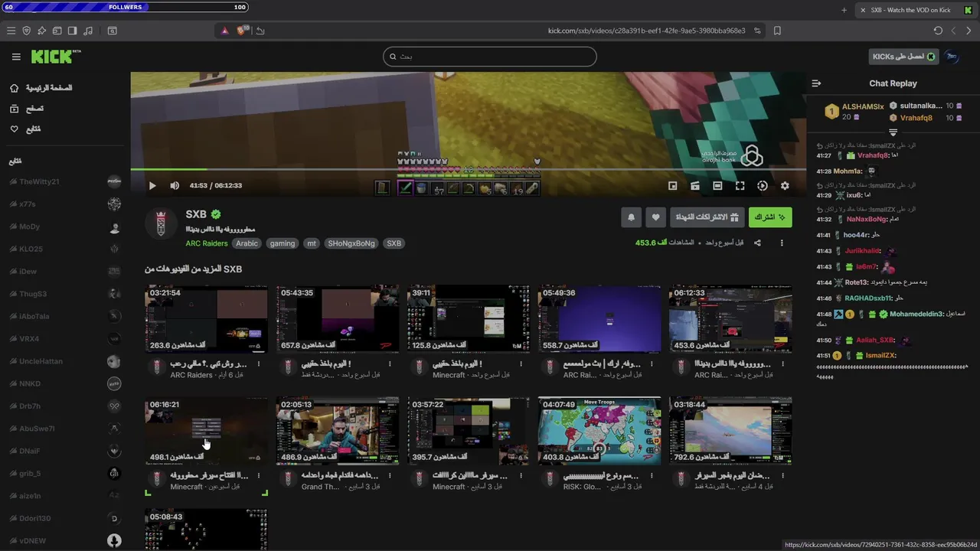The image size is (980, 551).
Task: Open the following sidebar link
Action: click(x=25, y=129)
